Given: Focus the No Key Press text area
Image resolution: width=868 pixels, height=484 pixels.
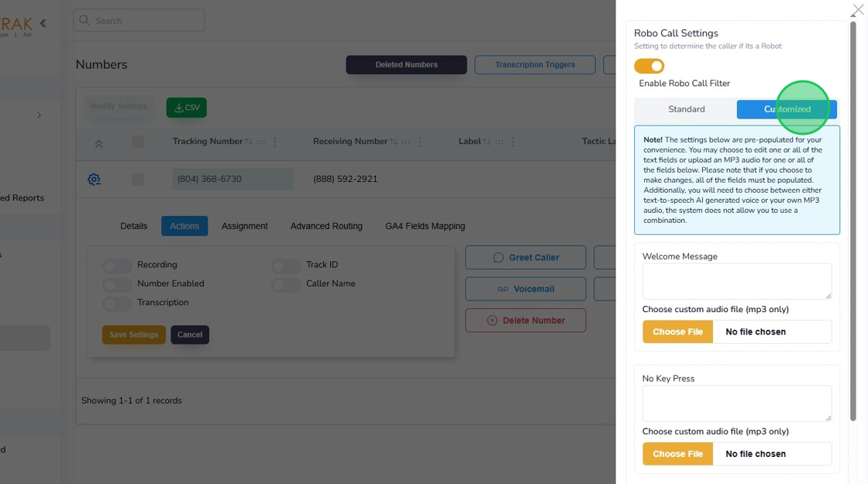Looking at the screenshot, I should pos(737,403).
